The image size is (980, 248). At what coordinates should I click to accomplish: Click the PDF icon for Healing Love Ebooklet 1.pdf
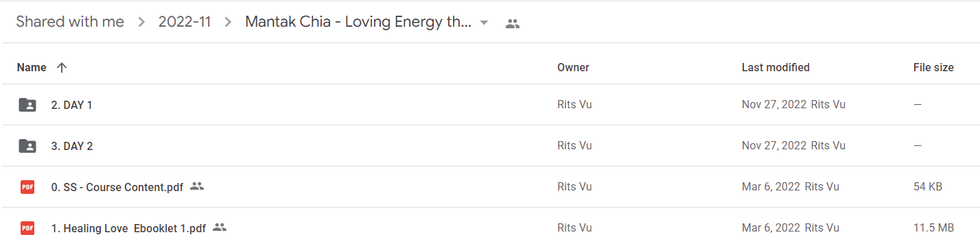pyautogui.click(x=27, y=228)
